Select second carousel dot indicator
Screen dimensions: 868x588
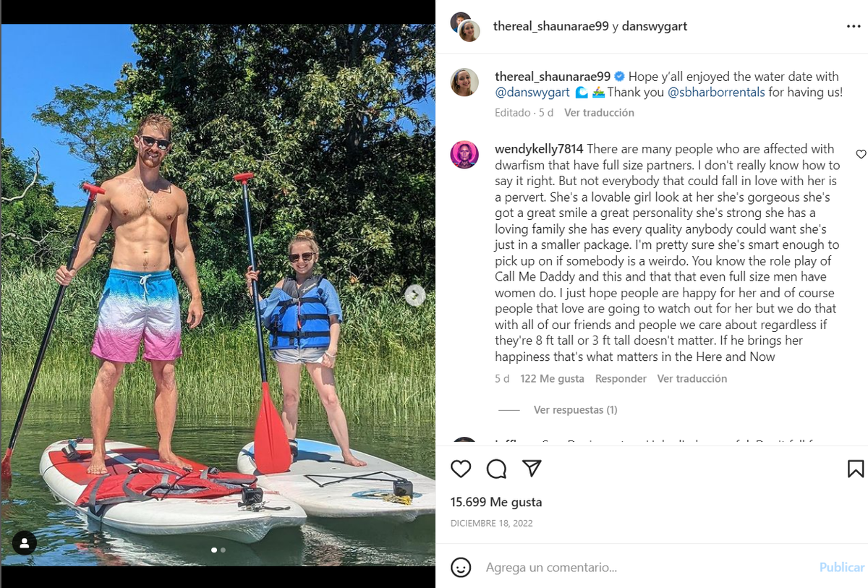223,550
